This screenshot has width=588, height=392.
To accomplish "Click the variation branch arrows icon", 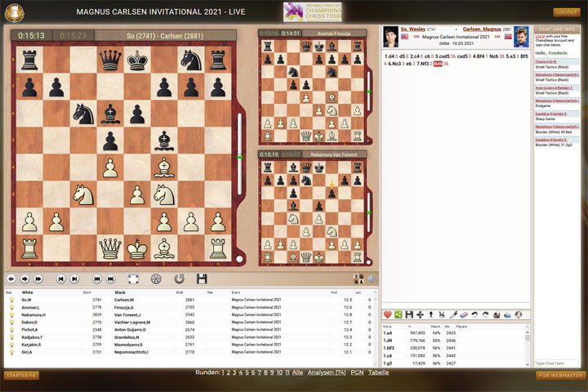I will tap(420, 314).
